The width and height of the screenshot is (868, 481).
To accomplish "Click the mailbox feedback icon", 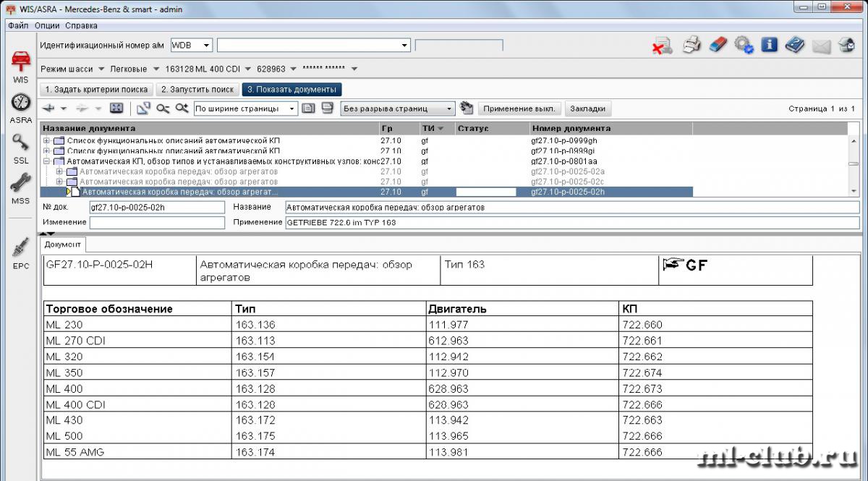I will click(846, 46).
